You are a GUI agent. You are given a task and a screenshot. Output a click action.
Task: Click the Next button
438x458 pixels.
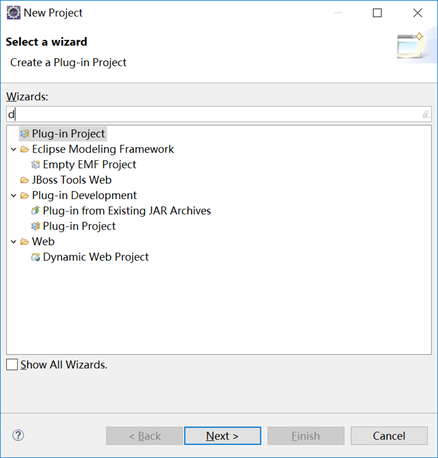pos(222,436)
